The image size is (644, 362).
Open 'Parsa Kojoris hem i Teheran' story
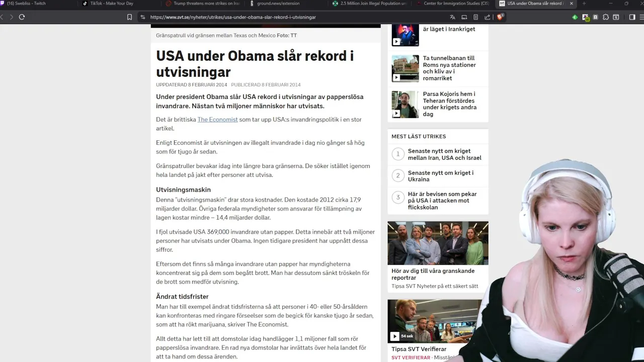click(x=449, y=104)
